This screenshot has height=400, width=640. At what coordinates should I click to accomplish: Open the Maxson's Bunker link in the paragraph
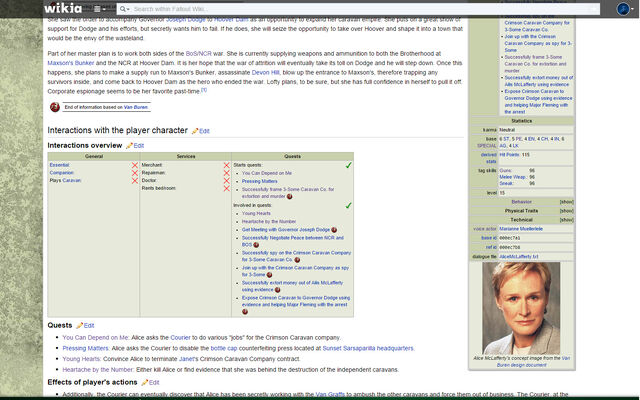[x=71, y=63]
